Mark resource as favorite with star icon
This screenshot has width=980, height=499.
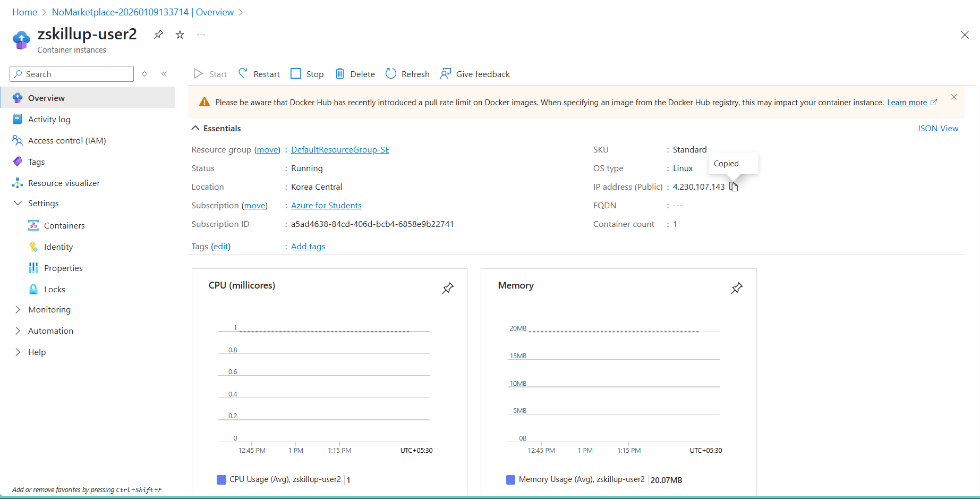180,35
